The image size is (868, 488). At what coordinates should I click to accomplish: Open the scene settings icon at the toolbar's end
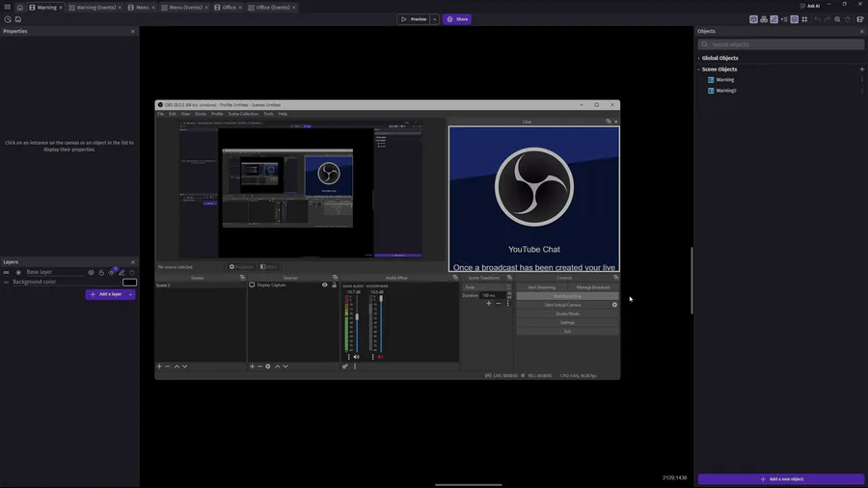[x=860, y=19]
